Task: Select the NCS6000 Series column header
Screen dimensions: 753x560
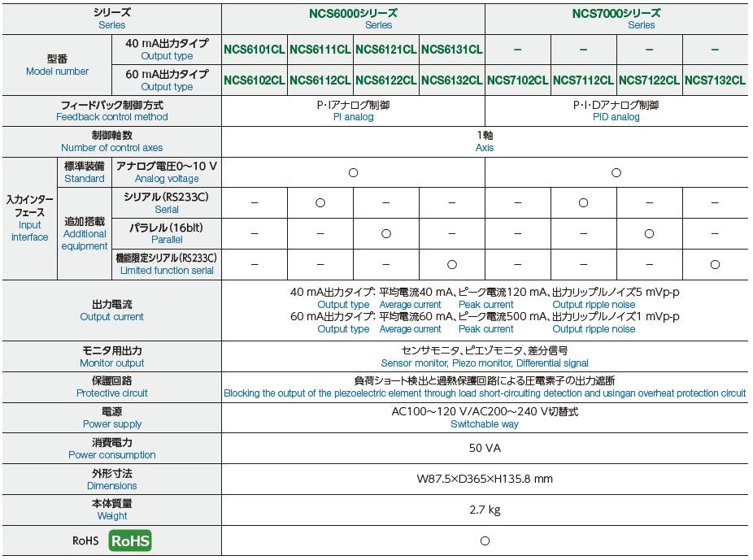Action: coord(353,20)
